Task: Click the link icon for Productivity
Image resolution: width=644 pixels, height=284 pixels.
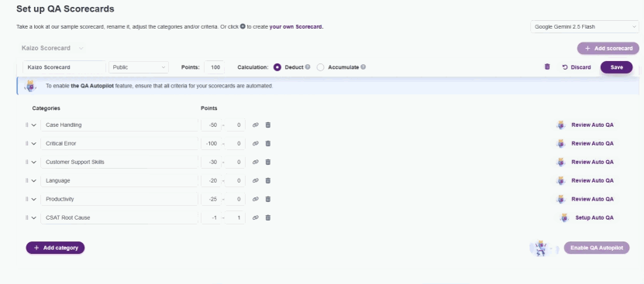Action: pos(256,199)
